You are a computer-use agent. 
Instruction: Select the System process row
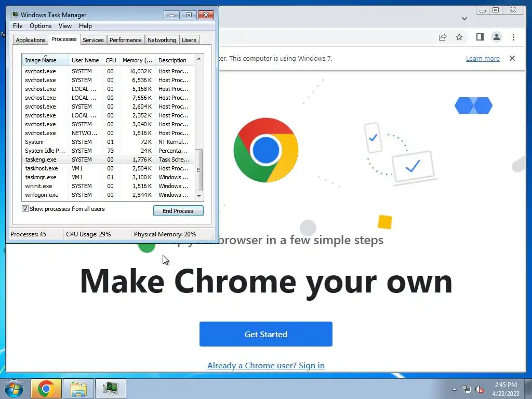(x=108, y=142)
